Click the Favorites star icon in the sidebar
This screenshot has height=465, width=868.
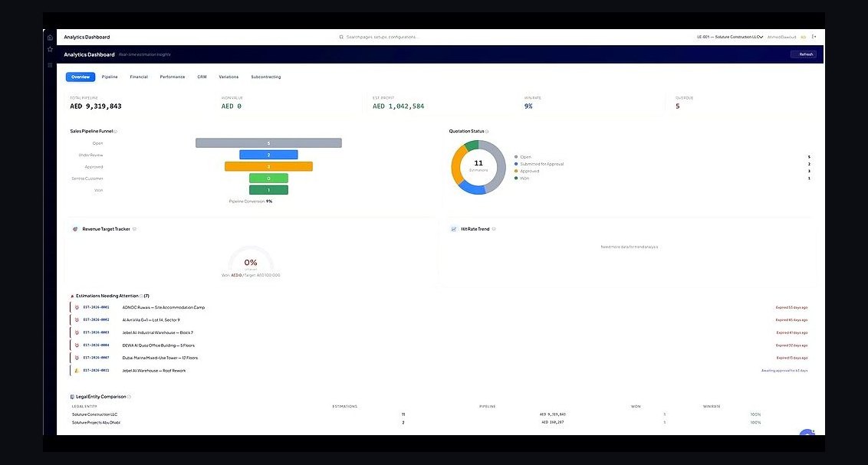pos(50,49)
